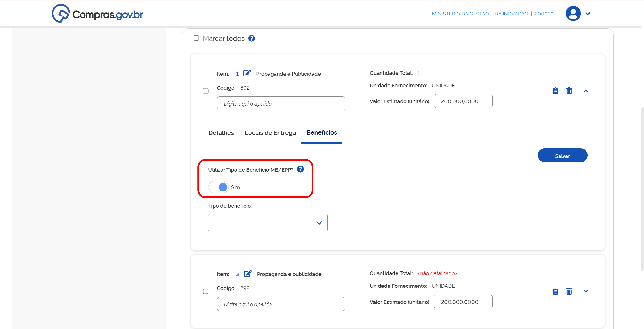Click the MINISTÉRIO DA GESTÃO E DA INOVAÇÃO link

tap(480, 14)
